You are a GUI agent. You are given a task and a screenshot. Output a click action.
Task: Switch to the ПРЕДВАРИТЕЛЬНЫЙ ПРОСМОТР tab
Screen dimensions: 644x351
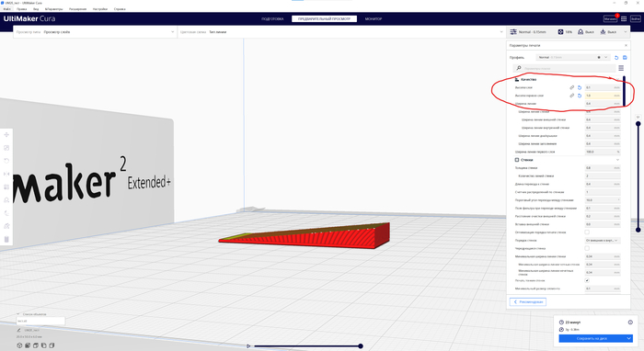(x=324, y=19)
